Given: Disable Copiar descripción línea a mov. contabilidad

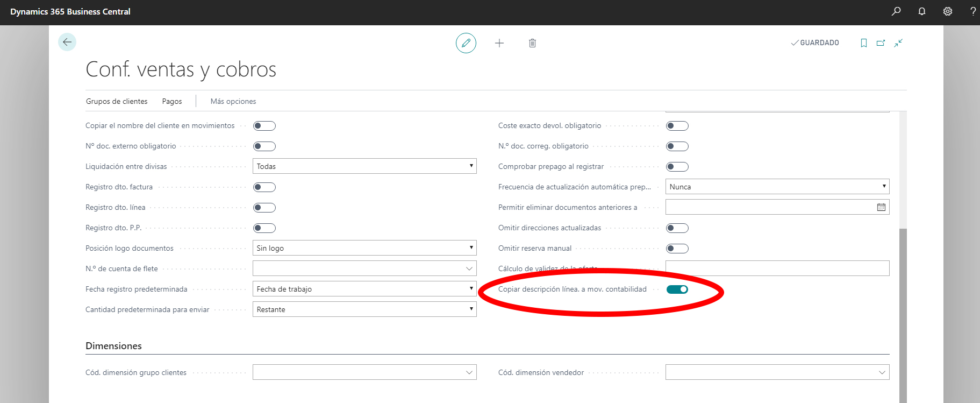Looking at the screenshot, I should coord(677,289).
